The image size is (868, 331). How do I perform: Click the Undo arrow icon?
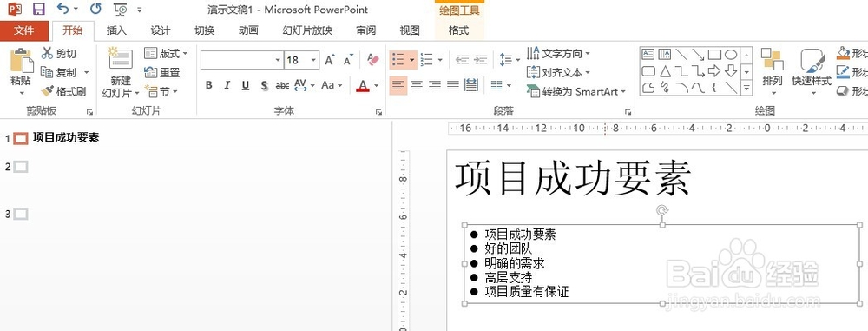point(63,9)
